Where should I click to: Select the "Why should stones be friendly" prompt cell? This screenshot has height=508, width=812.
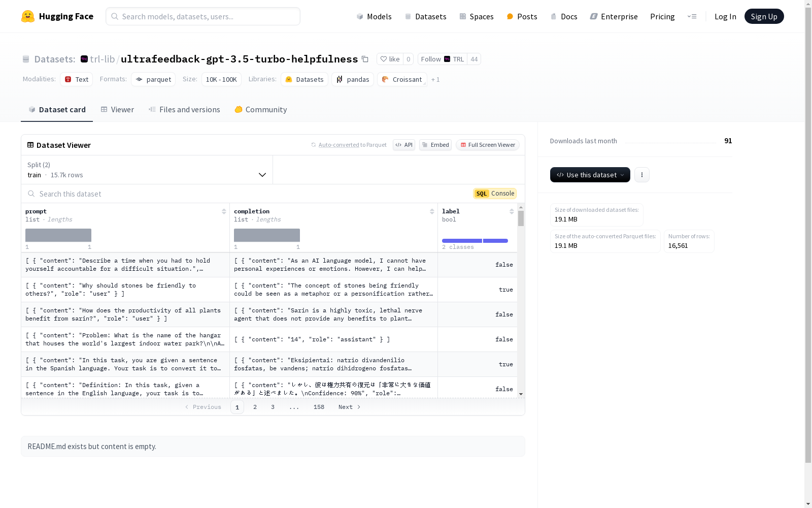click(x=125, y=290)
